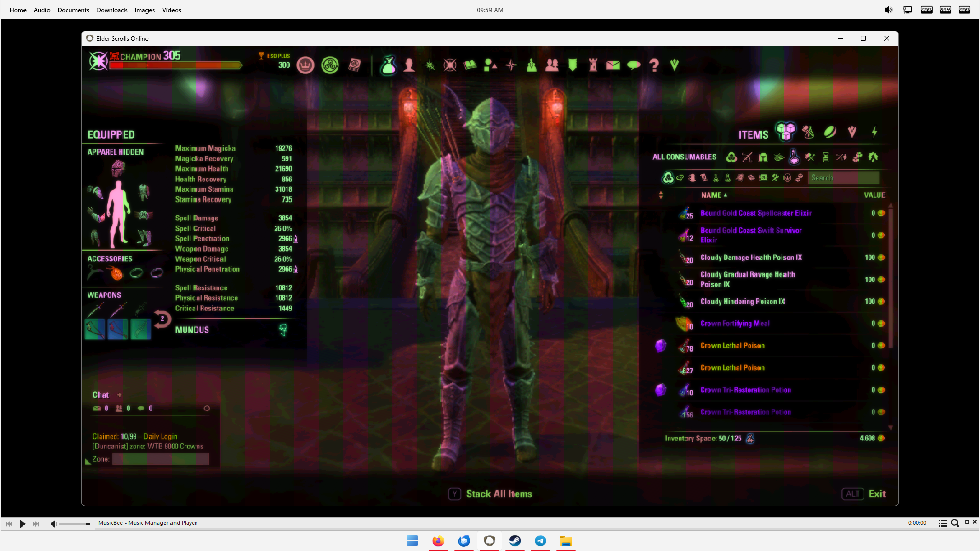
Task: Switch to the Quickslots lightning tab
Action: [874, 132]
